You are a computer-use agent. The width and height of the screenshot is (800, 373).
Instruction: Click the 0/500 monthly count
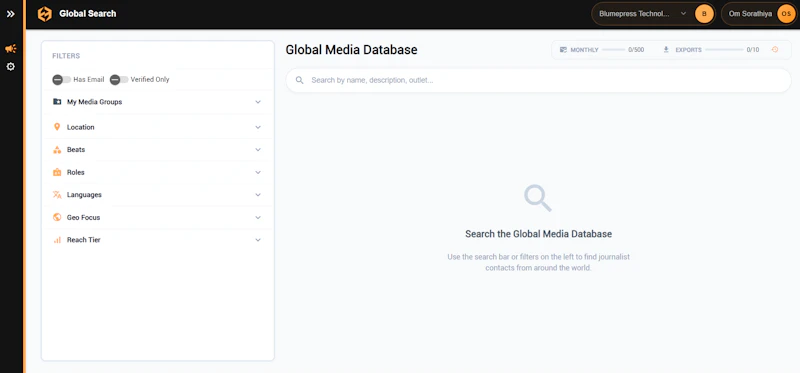(636, 50)
